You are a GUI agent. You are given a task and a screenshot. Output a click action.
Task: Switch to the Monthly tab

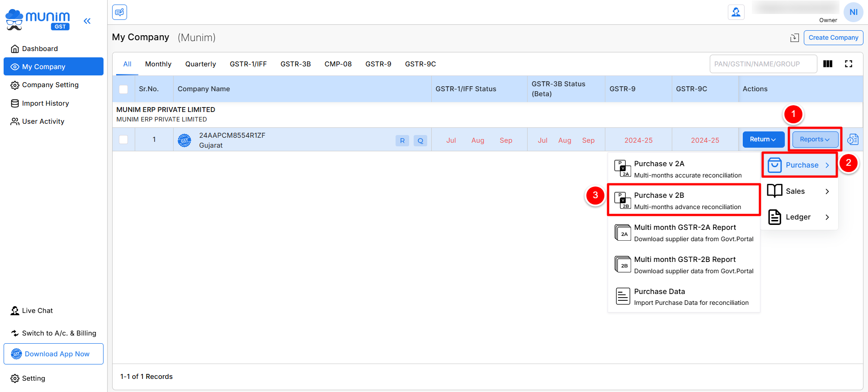pos(158,64)
